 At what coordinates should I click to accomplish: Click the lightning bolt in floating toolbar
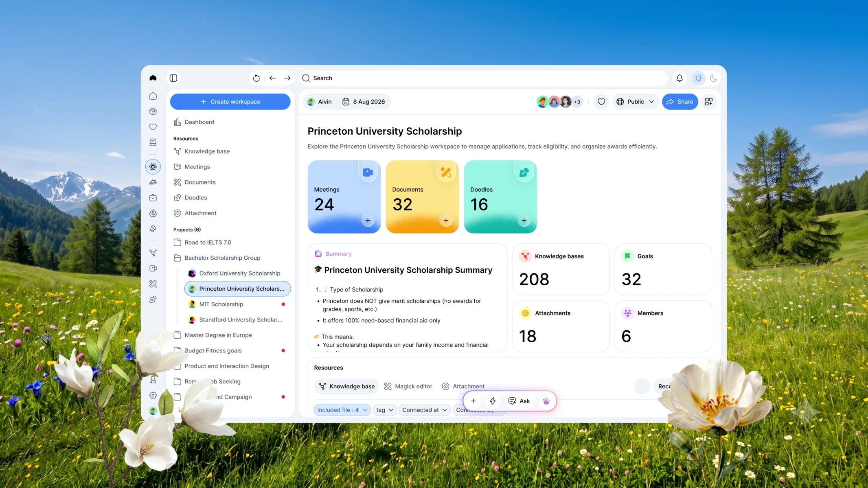click(493, 401)
